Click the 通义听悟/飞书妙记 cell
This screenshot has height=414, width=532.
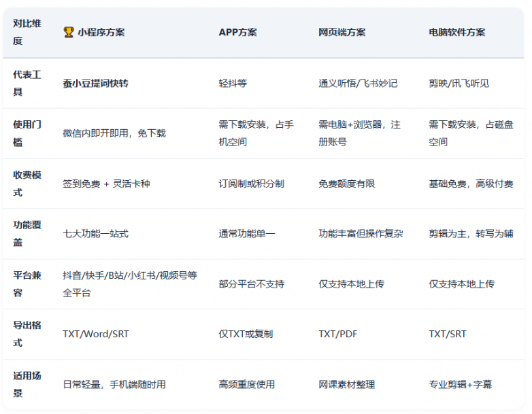point(358,84)
